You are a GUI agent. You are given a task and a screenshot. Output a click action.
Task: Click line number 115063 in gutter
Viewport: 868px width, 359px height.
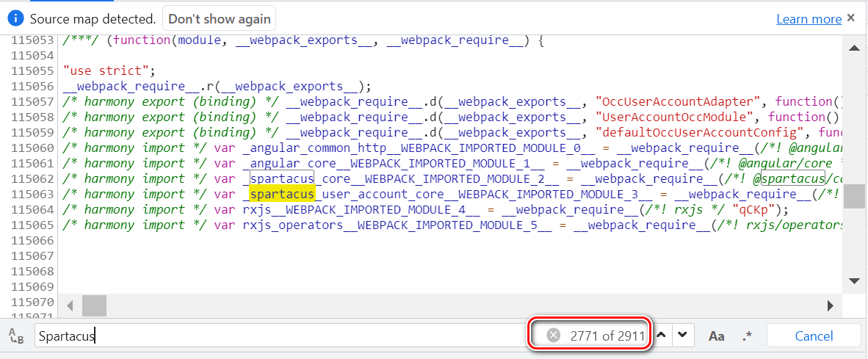pos(32,194)
